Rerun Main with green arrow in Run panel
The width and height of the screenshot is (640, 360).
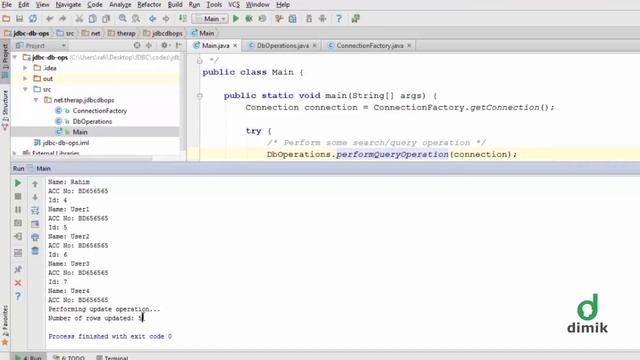pyautogui.click(x=18, y=183)
